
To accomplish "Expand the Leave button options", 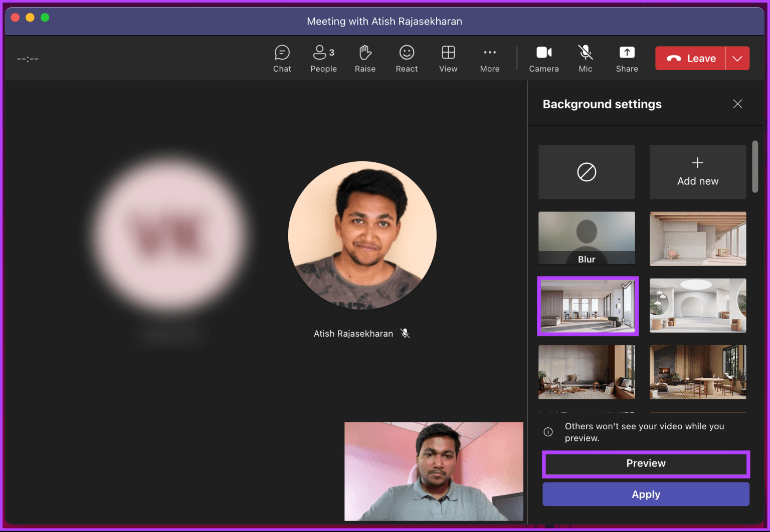I will (x=737, y=58).
